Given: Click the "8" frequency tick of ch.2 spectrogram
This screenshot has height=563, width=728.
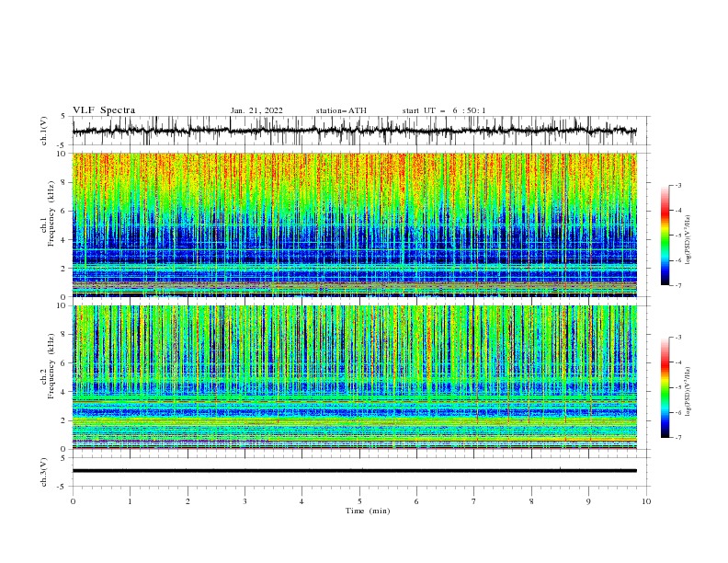Looking at the screenshot, I should [64, 335].
